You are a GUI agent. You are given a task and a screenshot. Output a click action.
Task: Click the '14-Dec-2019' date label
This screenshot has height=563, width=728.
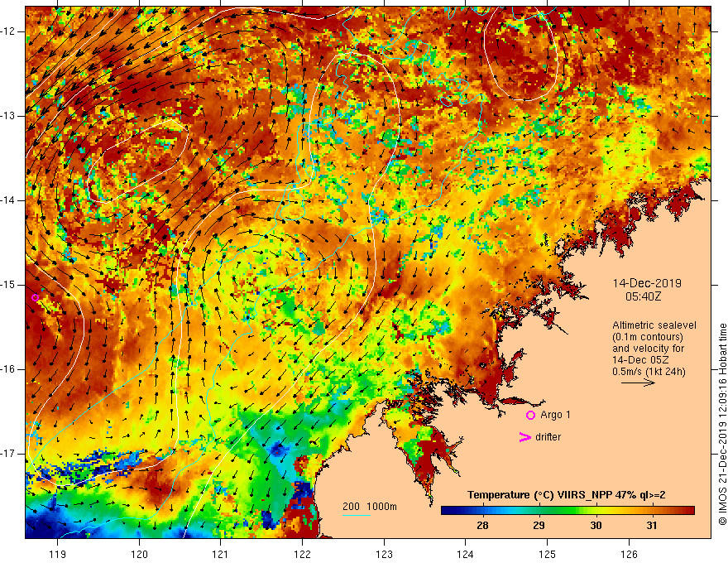click(x=647, y=283)
